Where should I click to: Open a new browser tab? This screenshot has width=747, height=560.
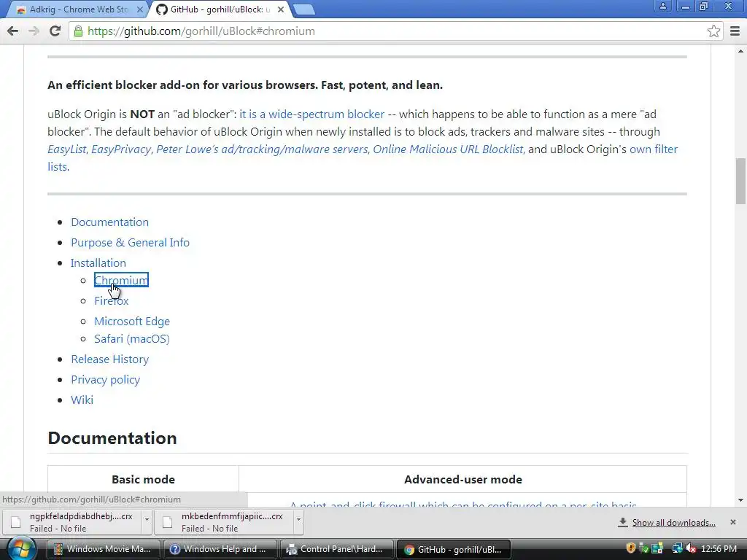click(x=303, y=9)
